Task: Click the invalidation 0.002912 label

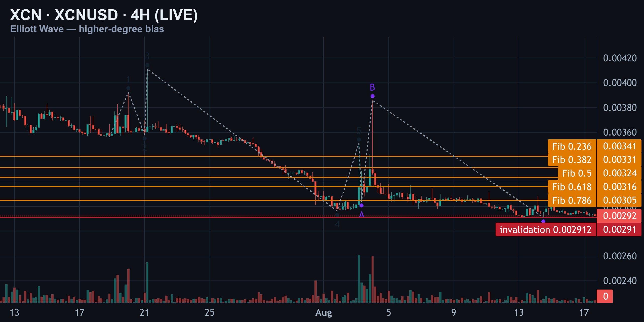Action: [x=546, y=229]
